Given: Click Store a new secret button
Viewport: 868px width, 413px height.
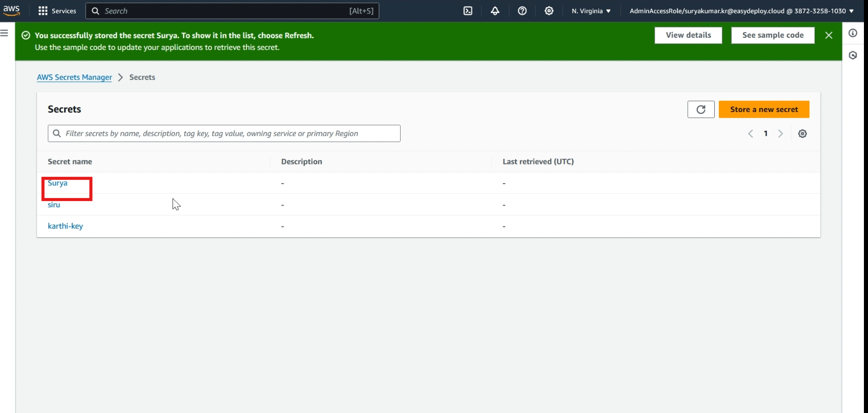Looking at the screenshot, I should 764,109.
